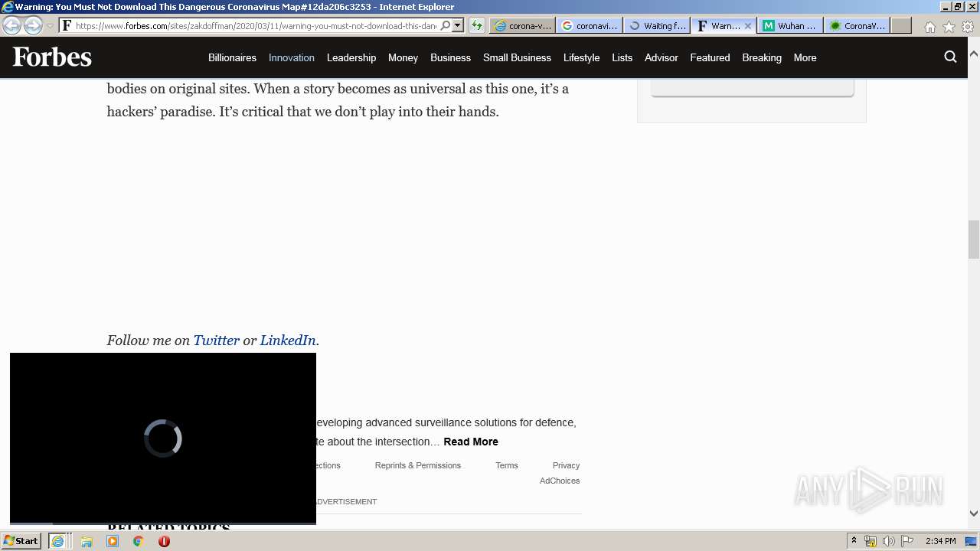Click the refresh button beside address bar
The height and width of the screenshot is (551, 980).
coord(477,25)
